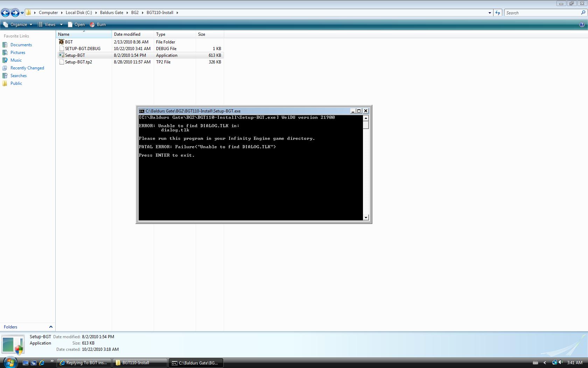The height and width of the screenshot is (368, 588).
Task: Click Burn in the toolbar
Action: point(98,25)
